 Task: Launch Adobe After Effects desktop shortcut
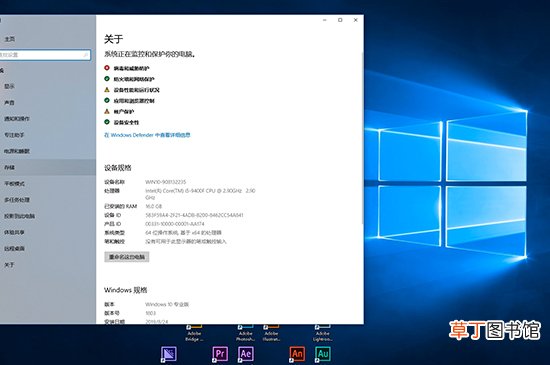tap(246, 354)
